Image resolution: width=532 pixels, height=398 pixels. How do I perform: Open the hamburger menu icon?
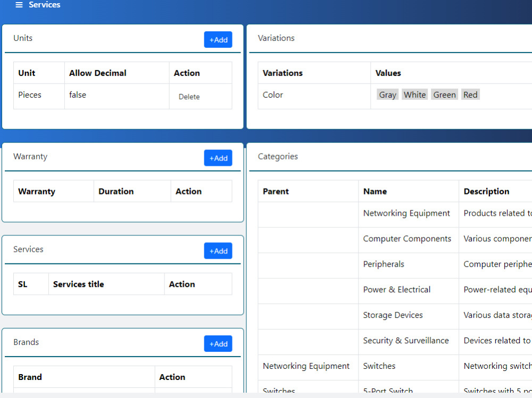point(19,5)
